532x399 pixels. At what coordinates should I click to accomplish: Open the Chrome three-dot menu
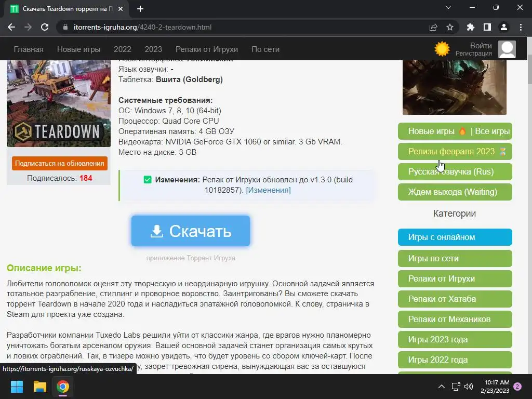click(x=521, y=27)
